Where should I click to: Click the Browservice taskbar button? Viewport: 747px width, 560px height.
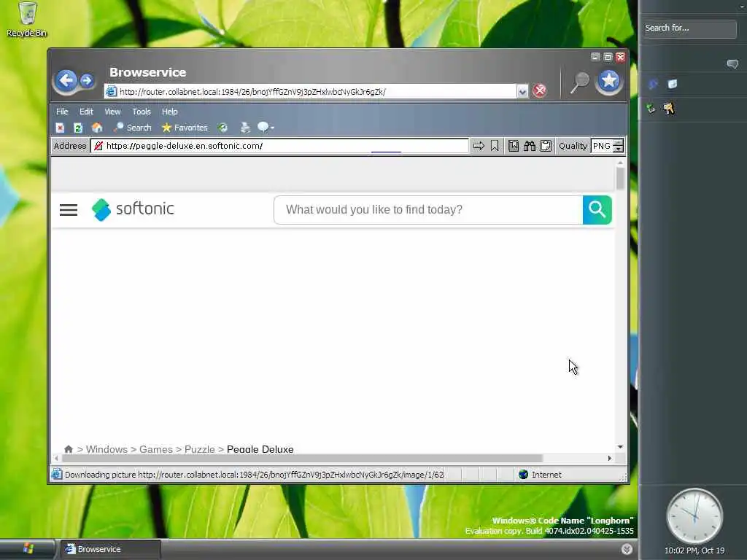[111, 549]
